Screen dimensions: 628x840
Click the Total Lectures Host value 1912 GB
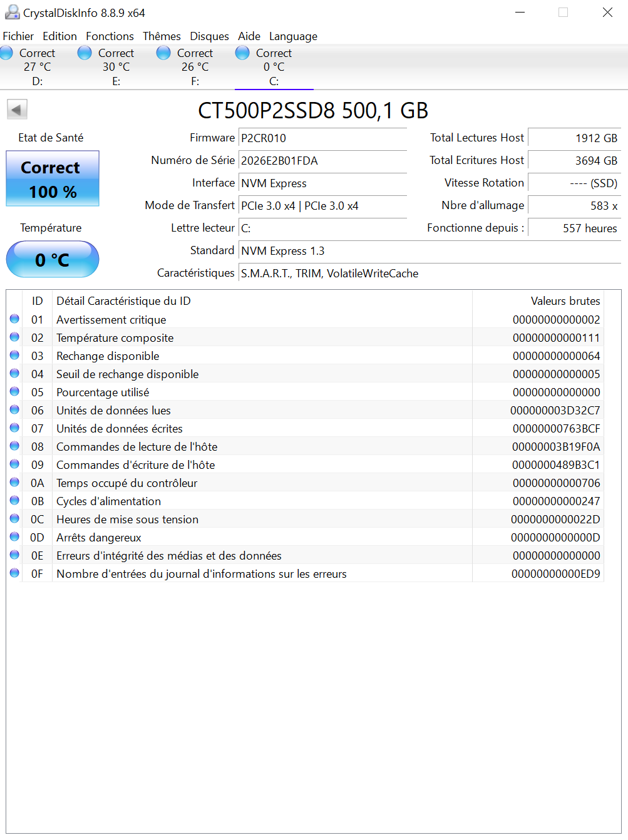[x=575, y=138]
